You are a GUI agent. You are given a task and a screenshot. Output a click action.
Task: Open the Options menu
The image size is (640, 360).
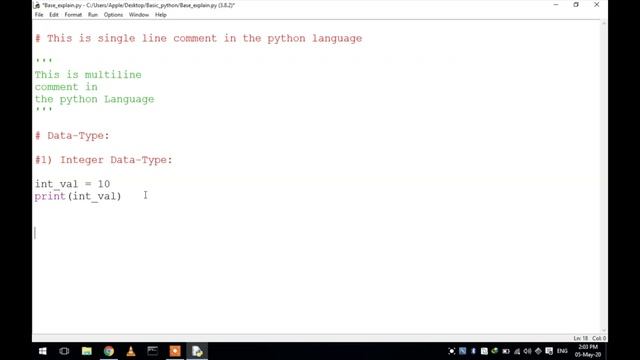tap(113, 15)
